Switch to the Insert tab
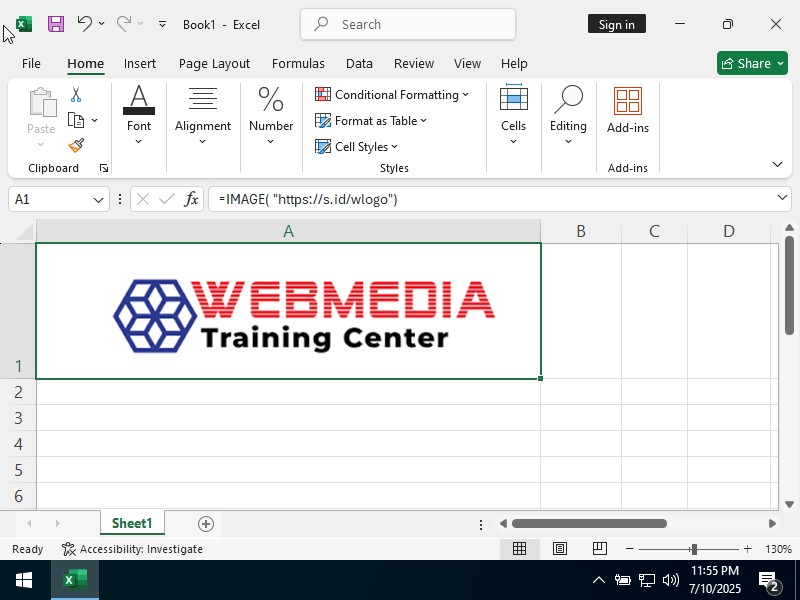The image size is (800, 600). pyautogui.click(x=139, y=63)
